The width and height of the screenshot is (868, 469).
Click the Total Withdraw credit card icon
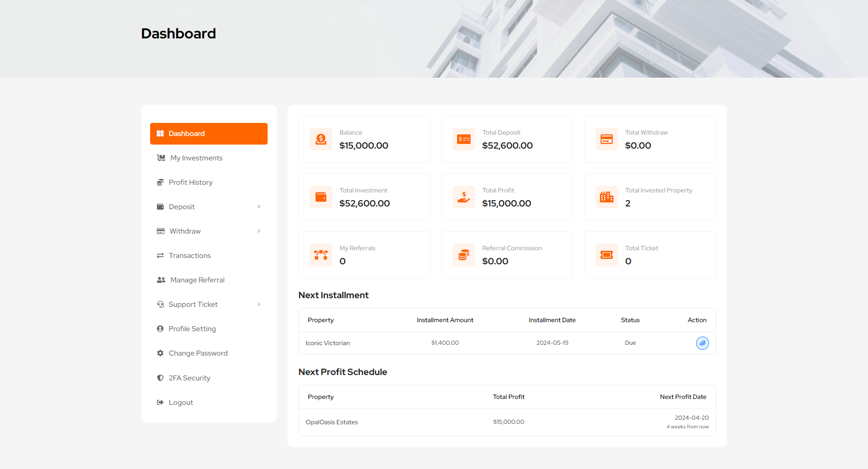(607, 139)
